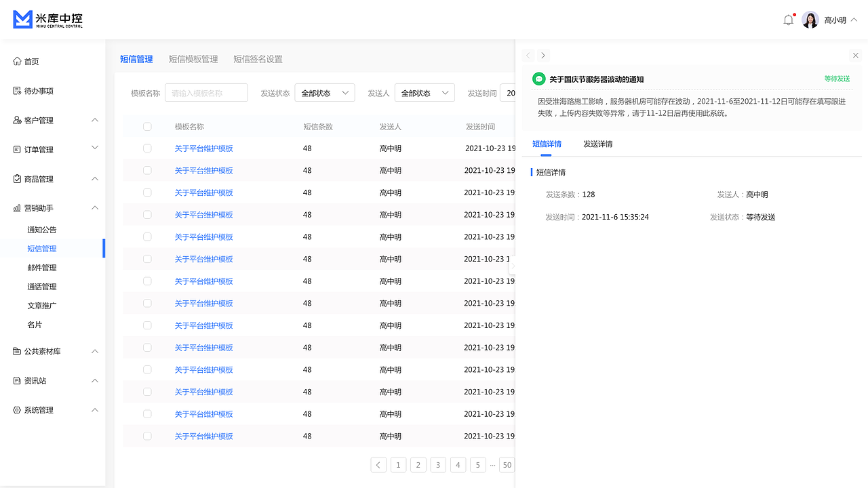Go to pagination page 2
The height and width of the screenshot is (488, 868).
[x=418, y=465]
